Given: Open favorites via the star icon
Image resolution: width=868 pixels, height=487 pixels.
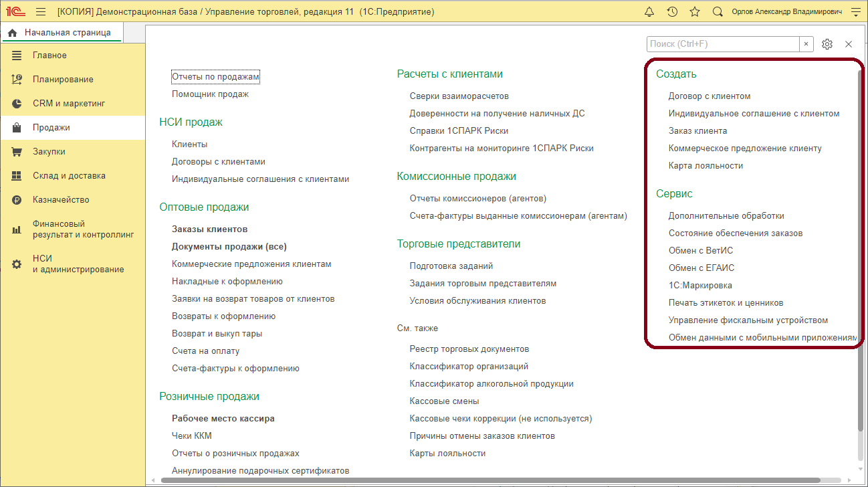Looking at the screenshot, I should pyautogui.click(x=694, y=11).
